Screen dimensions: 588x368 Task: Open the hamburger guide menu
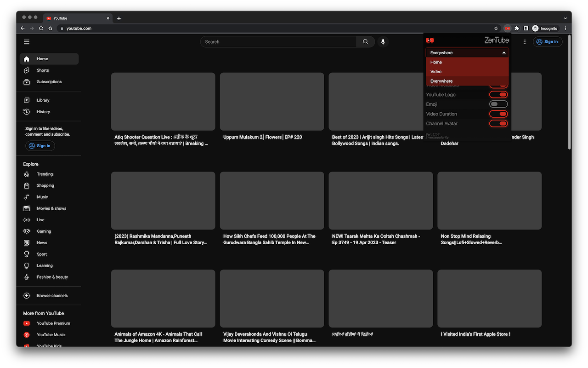pos(27,42)
